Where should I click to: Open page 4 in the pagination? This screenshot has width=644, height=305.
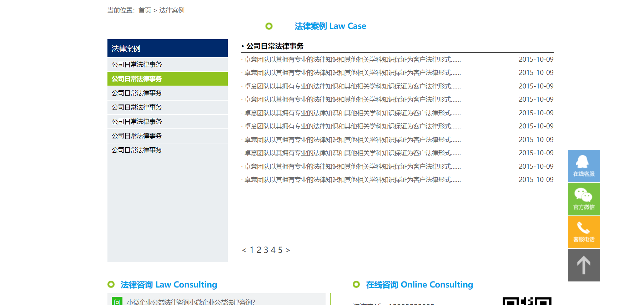click(273, 250)
